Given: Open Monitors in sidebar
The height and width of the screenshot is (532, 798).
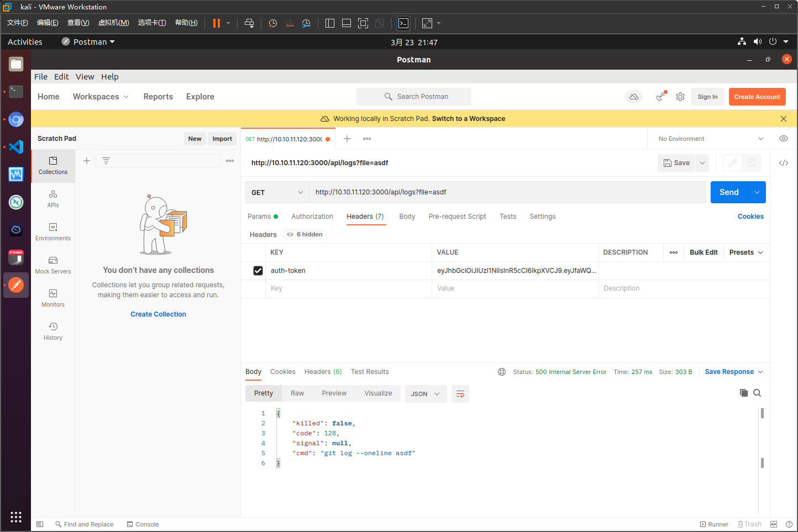Looking at the screenshot, I should (53, 298).
